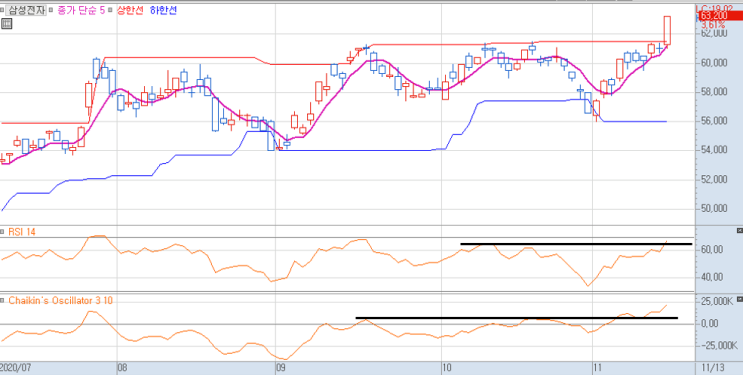Click the red 63,200 current price tag
The image size is (743, 375).
click(x=720, y=16)
